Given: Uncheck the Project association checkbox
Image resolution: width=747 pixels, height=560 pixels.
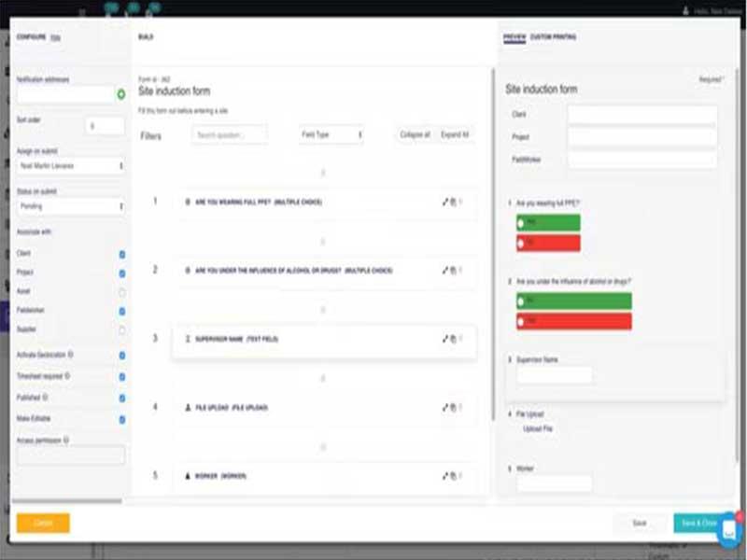Looking at the screenshot, I should 122,273.
